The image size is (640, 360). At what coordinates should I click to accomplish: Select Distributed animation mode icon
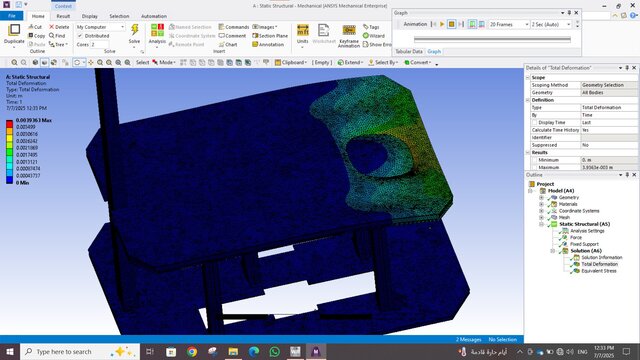[472, 24]
